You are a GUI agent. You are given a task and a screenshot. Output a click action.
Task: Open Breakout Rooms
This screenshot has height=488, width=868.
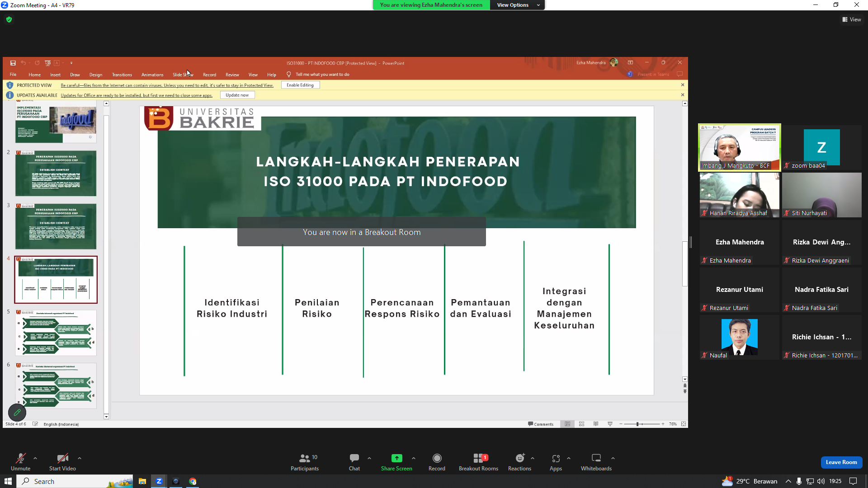[x=478, y=462]
